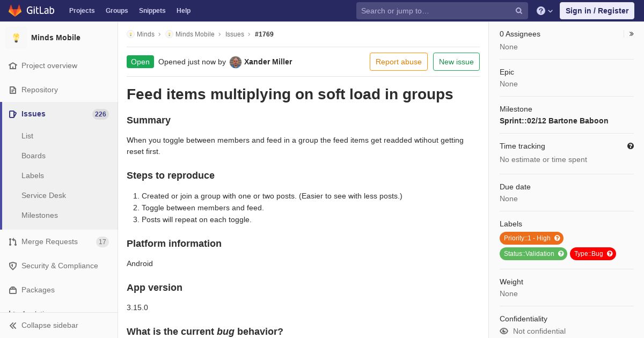This screenshot has height=338, width=644.
Task: Click the Merge Requests count badge 17
Action: click(103, 241)
